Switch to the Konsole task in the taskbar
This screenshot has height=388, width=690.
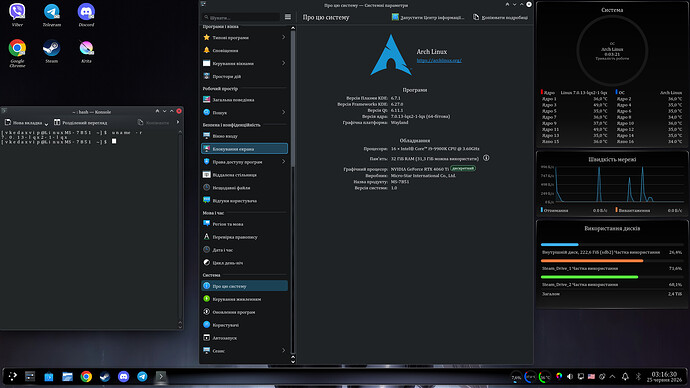pos(161,377)
